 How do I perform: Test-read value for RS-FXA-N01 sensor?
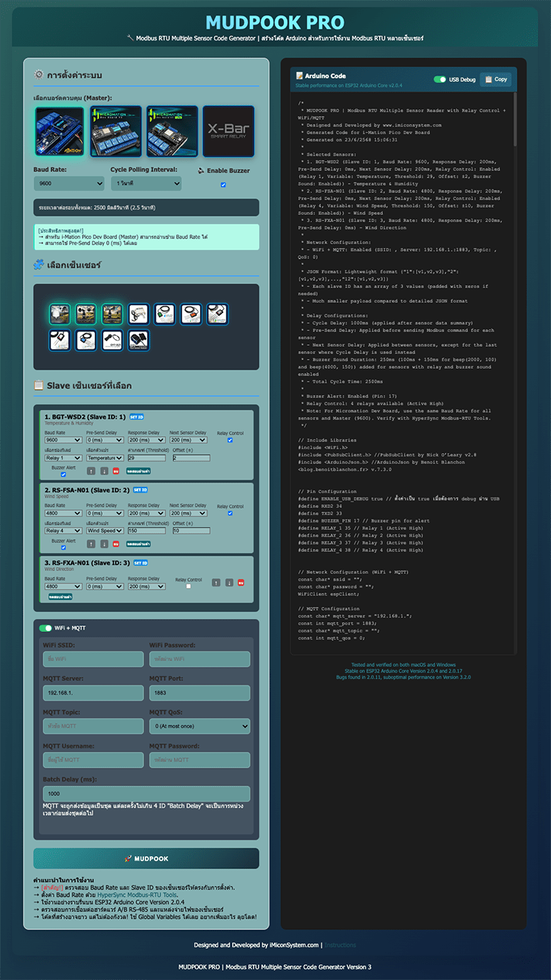point(61,596)
